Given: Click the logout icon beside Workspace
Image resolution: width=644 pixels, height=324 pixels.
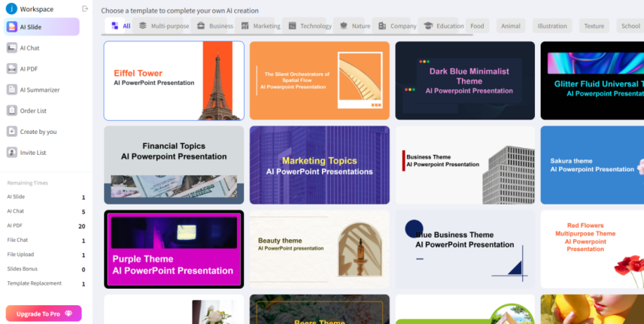Looking at the screenshot, I should tap(85, 8).
